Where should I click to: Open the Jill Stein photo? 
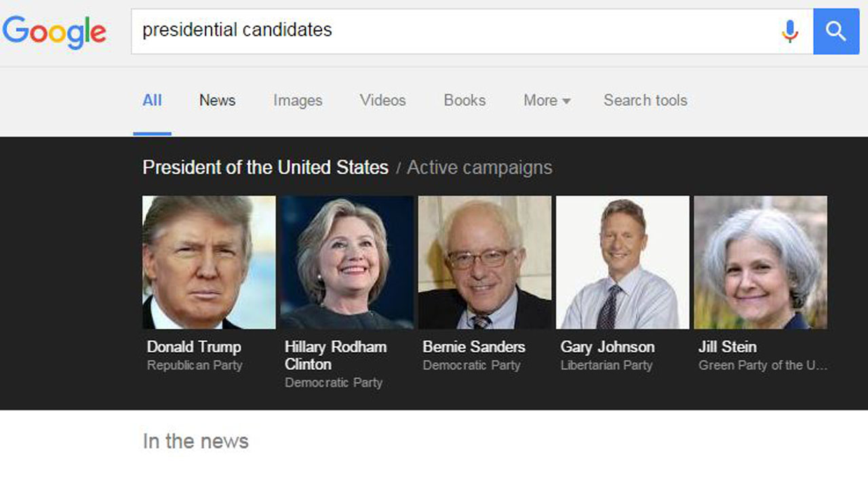pos(760,262)
